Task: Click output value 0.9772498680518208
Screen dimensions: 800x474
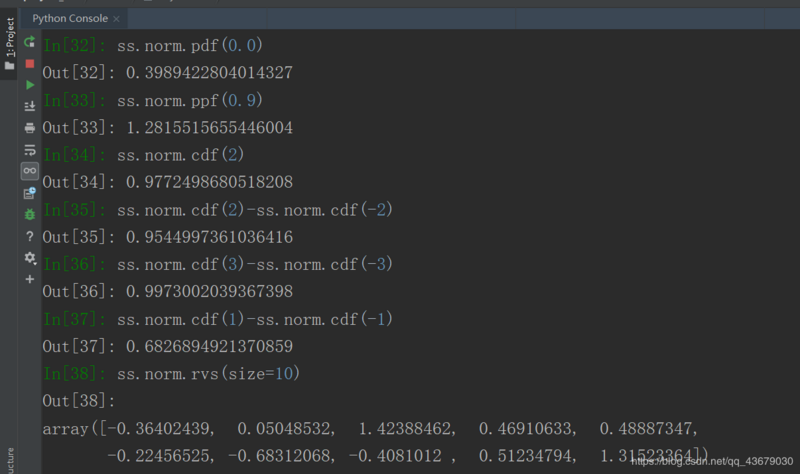Action: (x=209, y=182)
